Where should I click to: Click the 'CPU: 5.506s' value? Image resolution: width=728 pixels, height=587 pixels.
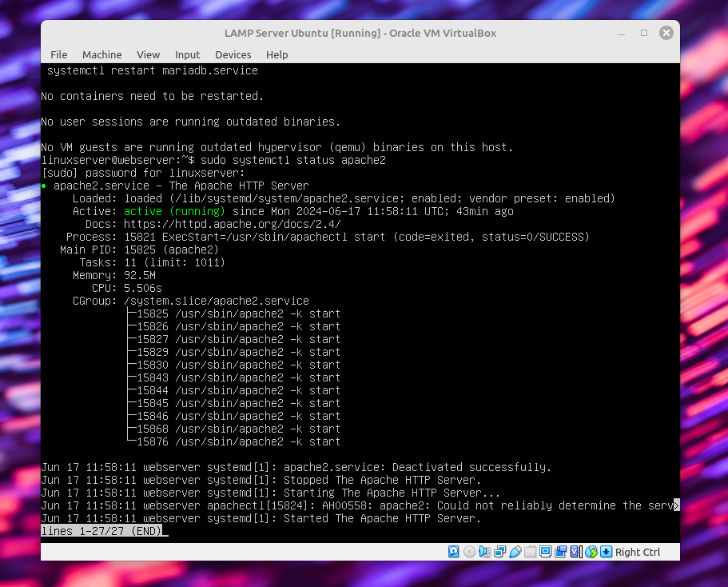tap(143, 288)
